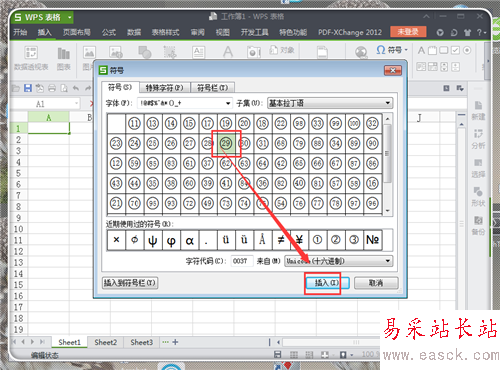Viewport: 500px width, 370px height.
Task: Click the 未登录 login button
Action: pos(408,32)
